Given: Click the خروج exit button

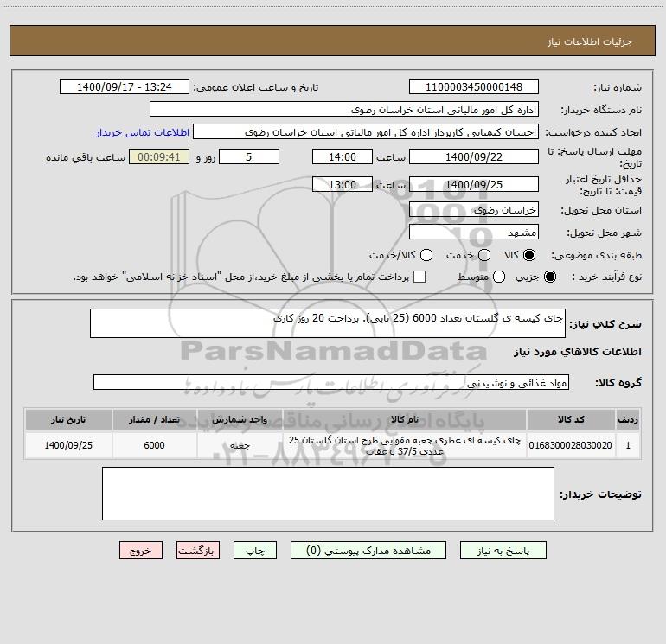Looking at the screenshot, I should 141,551.
